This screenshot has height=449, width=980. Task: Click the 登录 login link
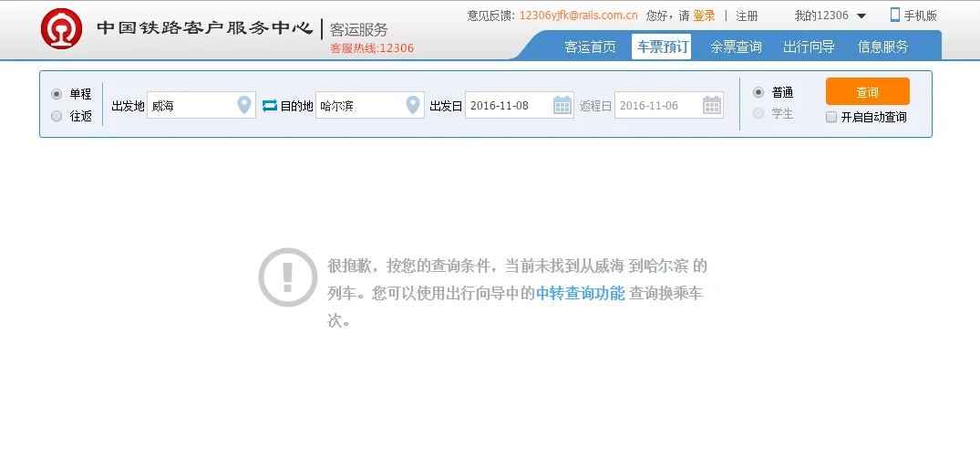704,16
